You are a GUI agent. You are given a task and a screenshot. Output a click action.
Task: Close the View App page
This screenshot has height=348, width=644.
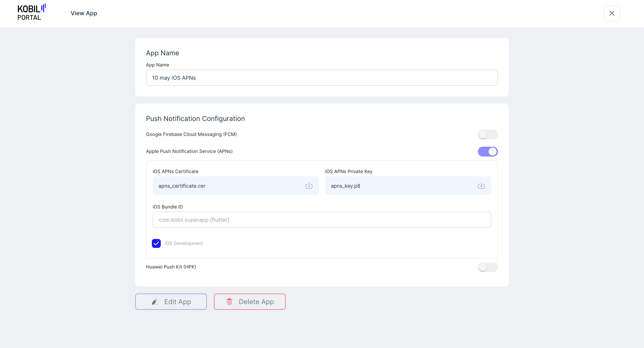click(611, 13)
